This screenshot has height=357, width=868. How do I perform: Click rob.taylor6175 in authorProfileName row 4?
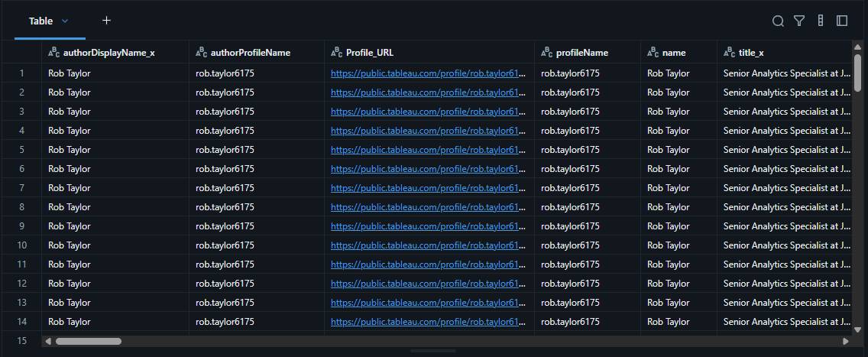pyautogui.click(x=225, y=131)
